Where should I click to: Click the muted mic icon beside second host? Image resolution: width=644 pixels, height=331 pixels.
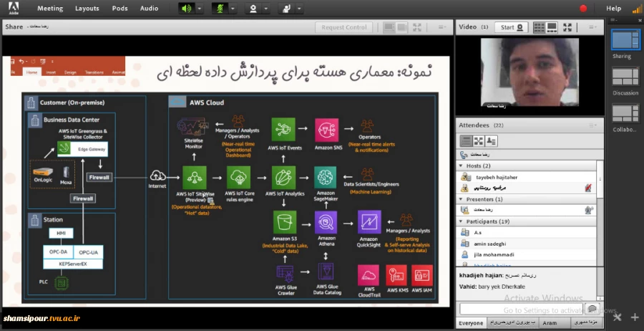pos(589,188)
